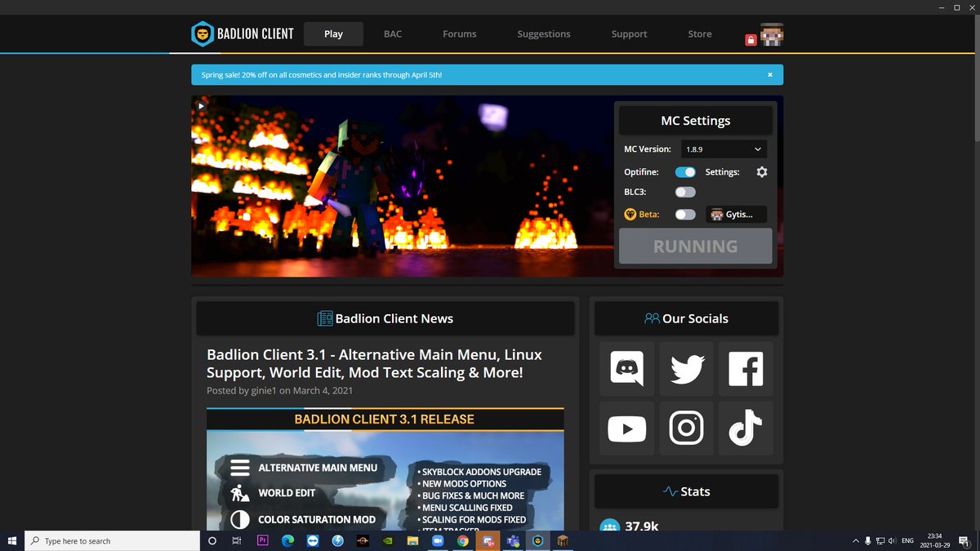Open Microsoft Teams from taskbar
The image size is (980, 551).
pos(513,540)
